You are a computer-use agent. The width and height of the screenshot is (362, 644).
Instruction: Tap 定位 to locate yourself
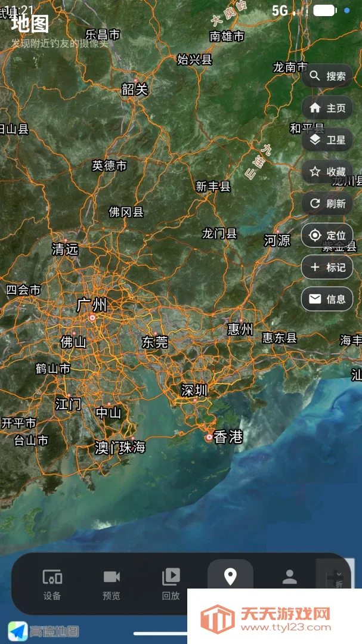[327, 236]
